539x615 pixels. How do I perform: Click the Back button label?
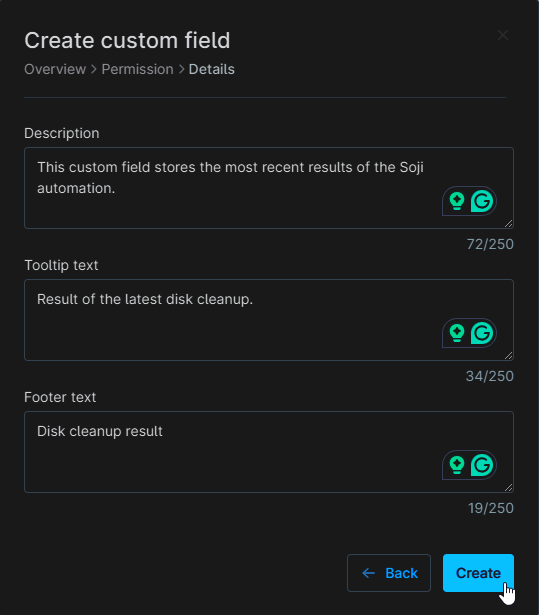pyautogui.click(x=401, y=573)
